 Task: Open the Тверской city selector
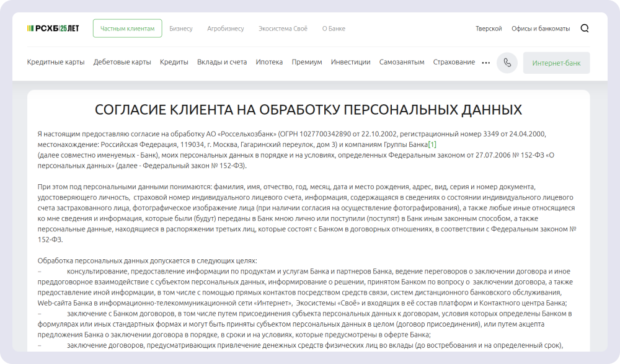[x=488, y=28]
